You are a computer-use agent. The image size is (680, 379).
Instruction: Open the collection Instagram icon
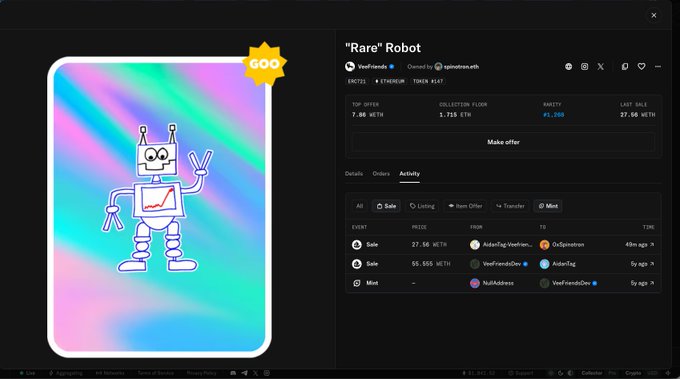point(585,67)
